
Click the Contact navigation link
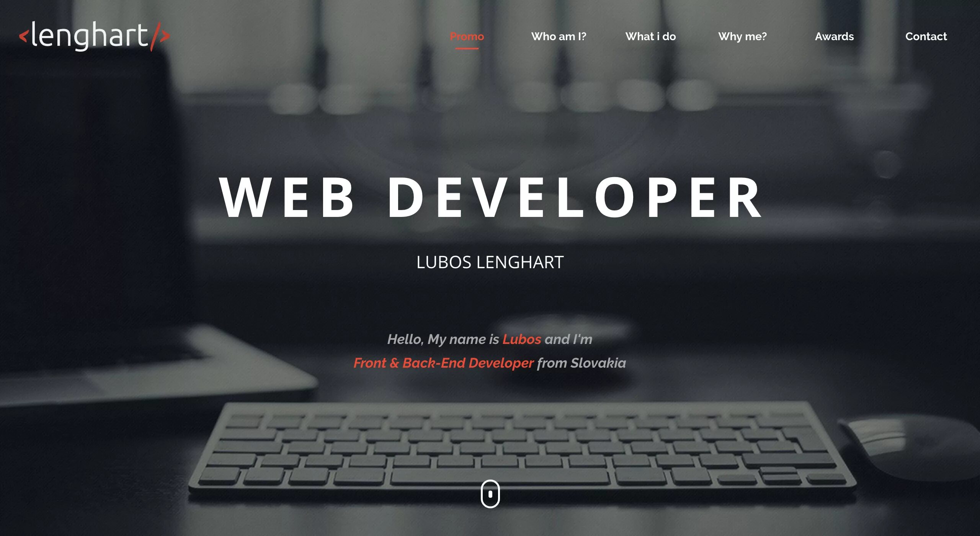(926, 36)
